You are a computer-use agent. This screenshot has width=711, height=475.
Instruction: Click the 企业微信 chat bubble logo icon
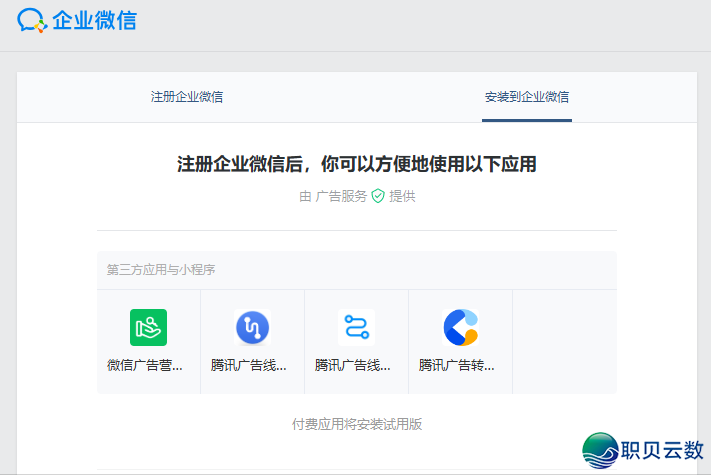click(32, 20)
